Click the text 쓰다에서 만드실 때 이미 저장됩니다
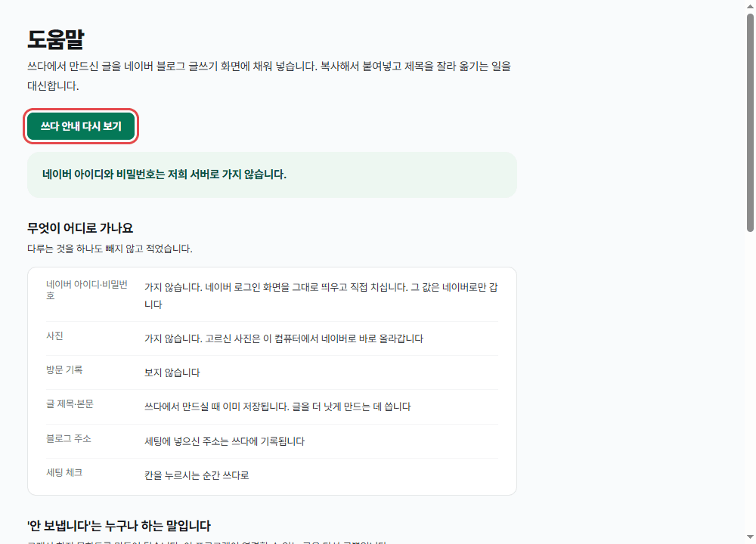The height and width of the screenshot is (544, 756). (217, 406)
